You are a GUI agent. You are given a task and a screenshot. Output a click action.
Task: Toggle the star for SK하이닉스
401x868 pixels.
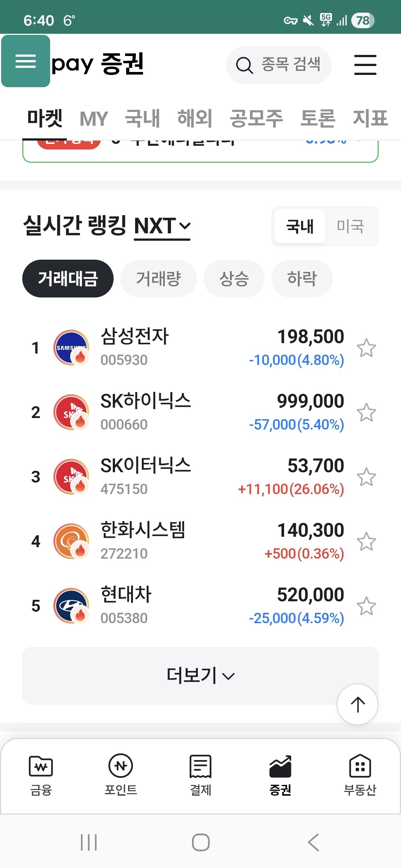[366, 412]
